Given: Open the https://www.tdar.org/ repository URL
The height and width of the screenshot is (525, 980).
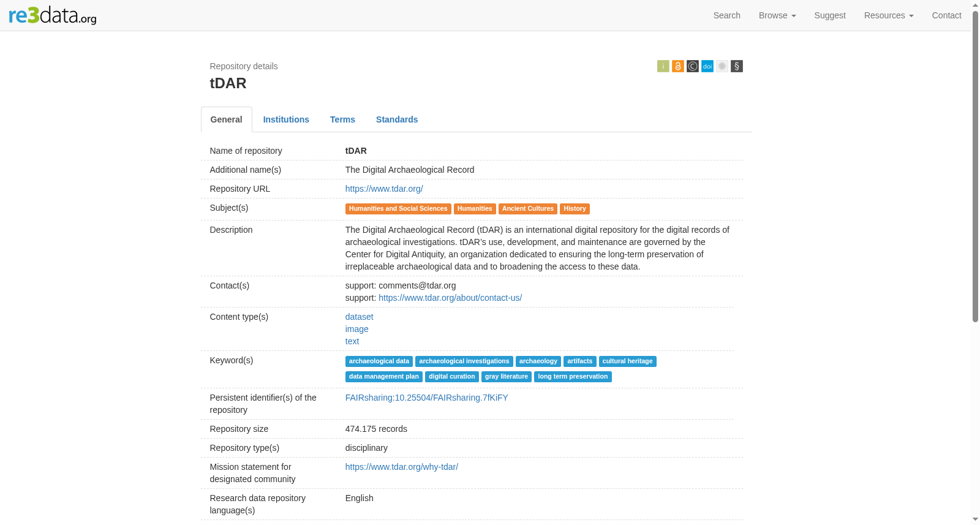Looking at the screenshot, I should click(384, 189).
